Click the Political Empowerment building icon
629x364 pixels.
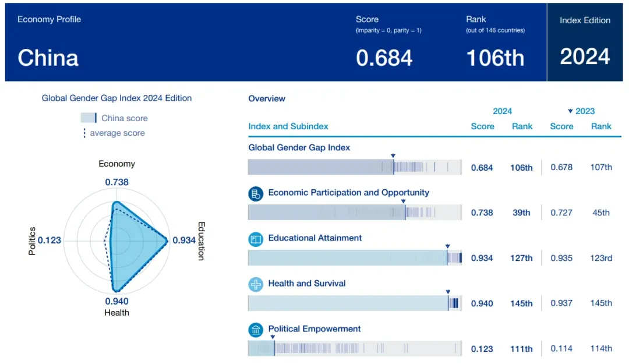[x=256, y=330]
